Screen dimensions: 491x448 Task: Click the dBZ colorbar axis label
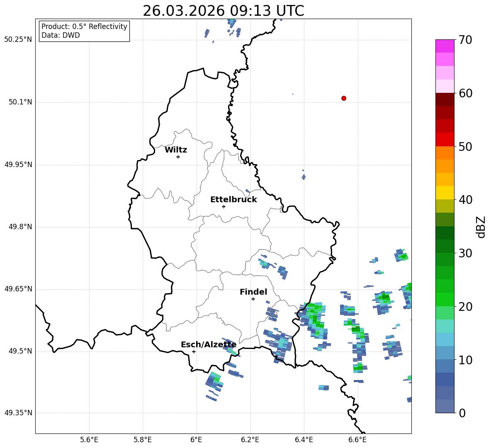(481, 227)
